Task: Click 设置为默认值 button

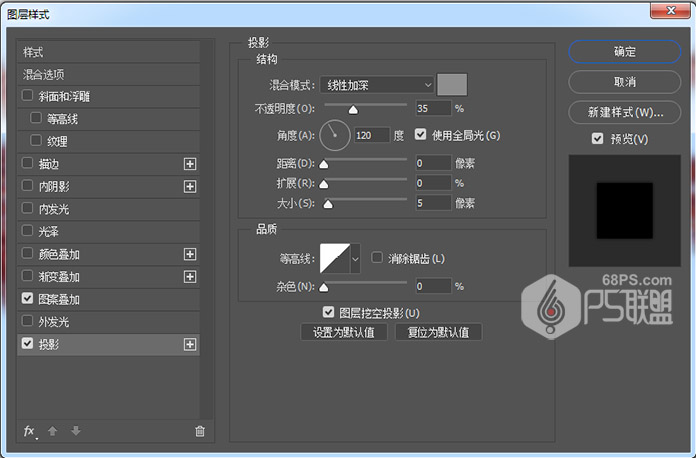Action: 344,332
